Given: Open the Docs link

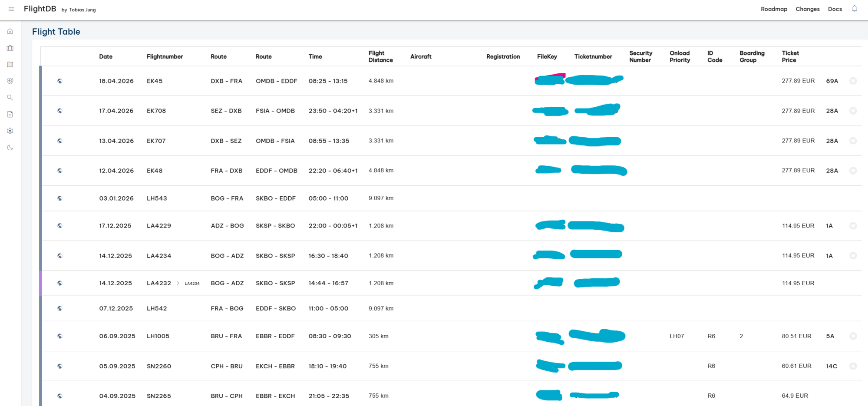Looking at the screenshot, I should [835, 9].
